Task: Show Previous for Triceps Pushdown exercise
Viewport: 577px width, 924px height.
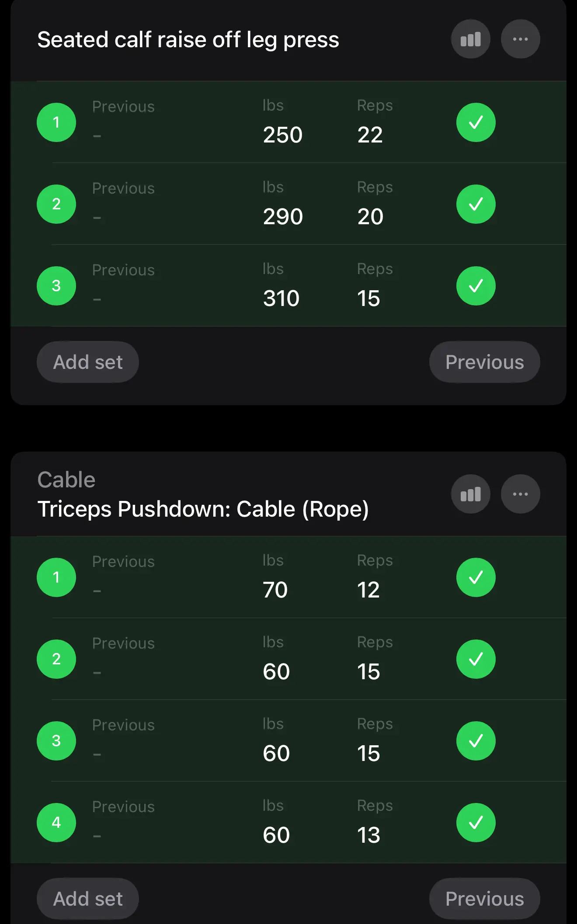Action: (484, 899)
